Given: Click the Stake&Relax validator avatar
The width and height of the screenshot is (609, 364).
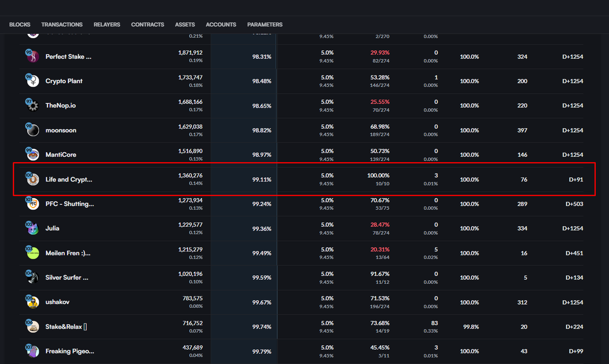Looking at the screenshot, I should point(32,326).
